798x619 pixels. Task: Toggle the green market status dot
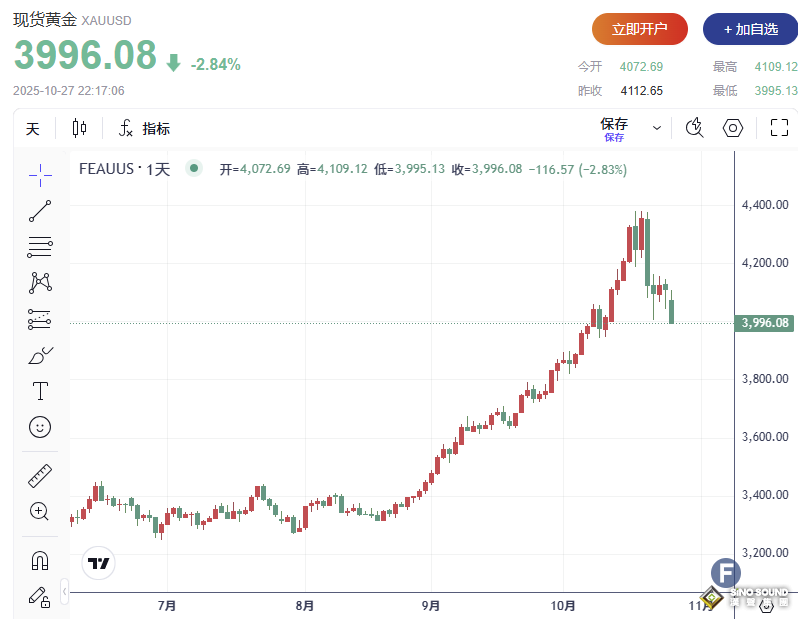tap(194, 169)
